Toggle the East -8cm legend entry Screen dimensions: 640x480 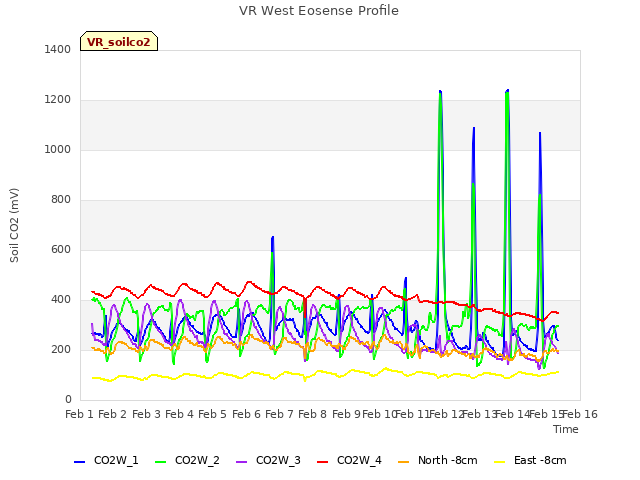pos(530,461)
